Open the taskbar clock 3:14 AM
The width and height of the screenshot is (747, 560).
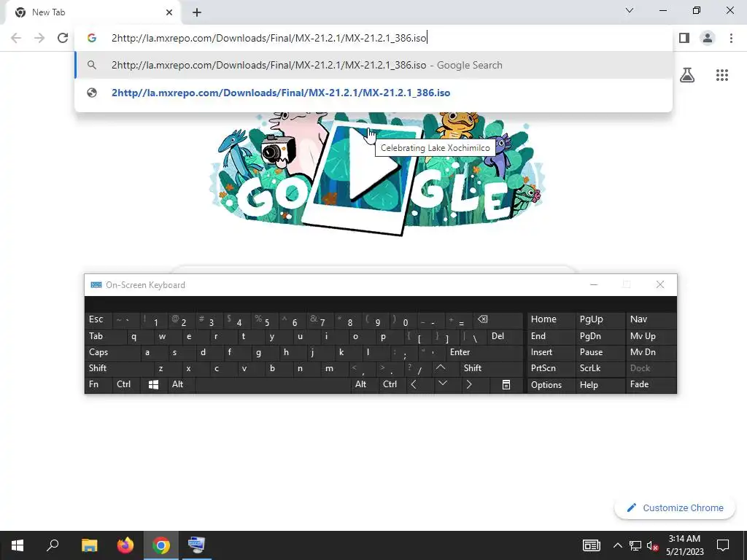(684, 545)
